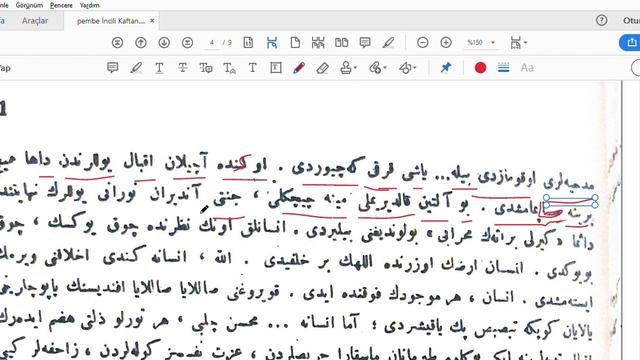The image size is (640, 360).
Task: Click the blue share button
Action: [x=630, y=42]
